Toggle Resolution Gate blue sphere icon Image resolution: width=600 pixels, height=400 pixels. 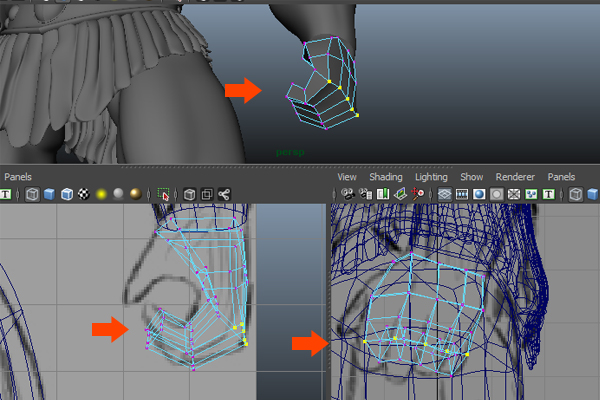click(x=479, y=194)
